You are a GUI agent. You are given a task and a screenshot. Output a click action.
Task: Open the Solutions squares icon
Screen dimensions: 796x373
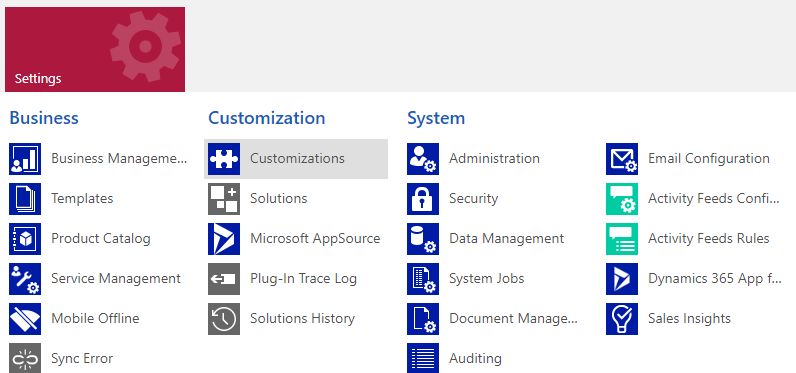point(224,199)
